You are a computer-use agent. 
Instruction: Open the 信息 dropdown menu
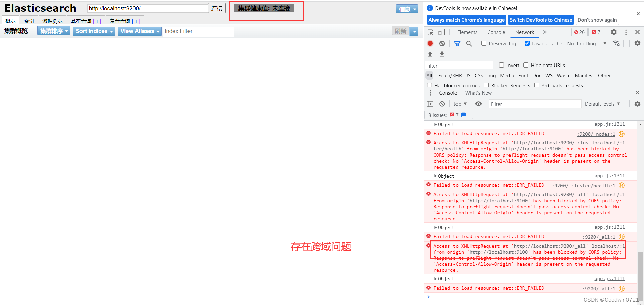[407, 9]
